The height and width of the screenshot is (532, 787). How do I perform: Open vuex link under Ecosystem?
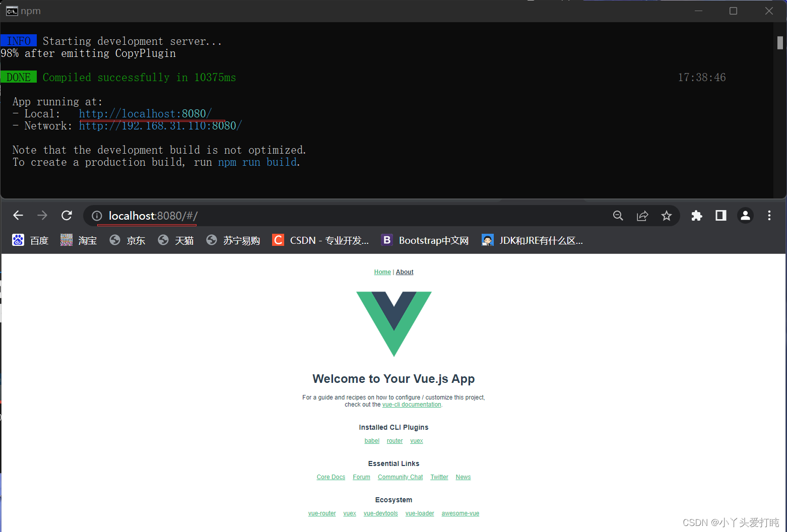pyautogui.click(x=350, y=513)
